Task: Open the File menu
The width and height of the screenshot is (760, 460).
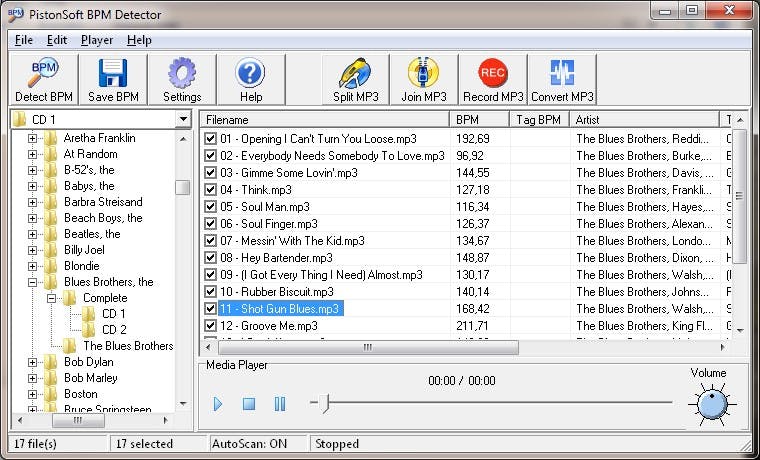Action: tap(24, 40)
